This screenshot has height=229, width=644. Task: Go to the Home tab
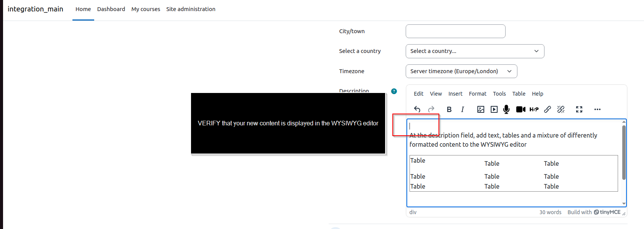[83, 9]
